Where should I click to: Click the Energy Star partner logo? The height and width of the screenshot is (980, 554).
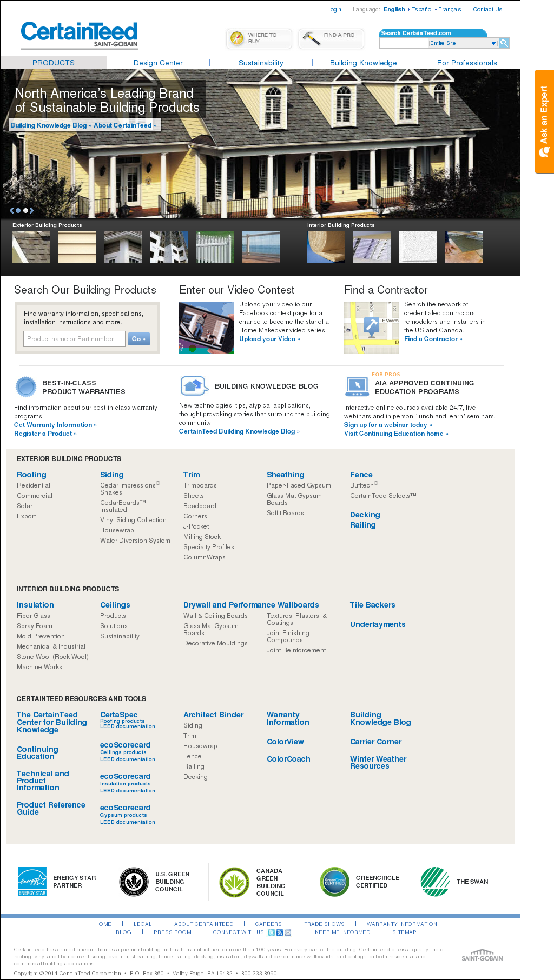pyautogui.click(x=32, y=882)
